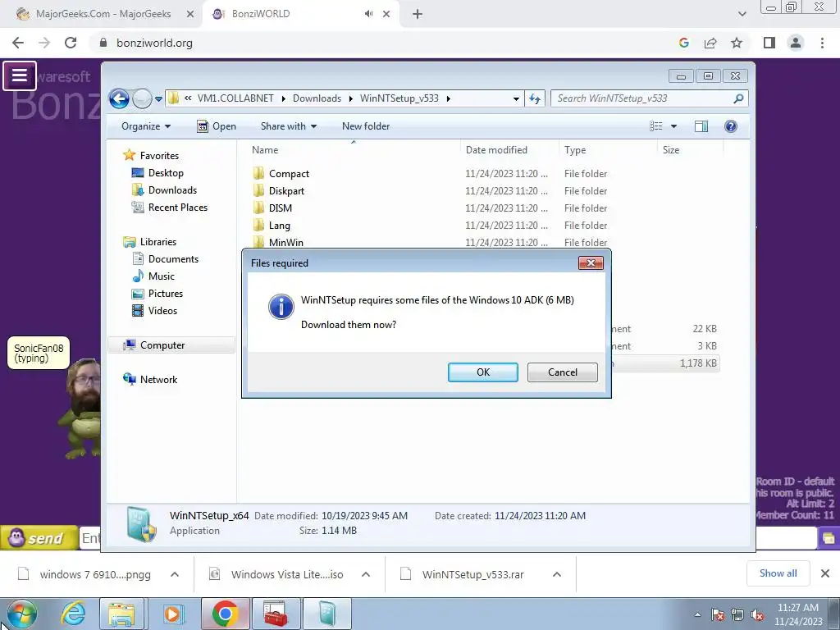This screenshot has height=630, width=840.
Task: Select the Diskpart folder
Action: (x=286, y=190)
